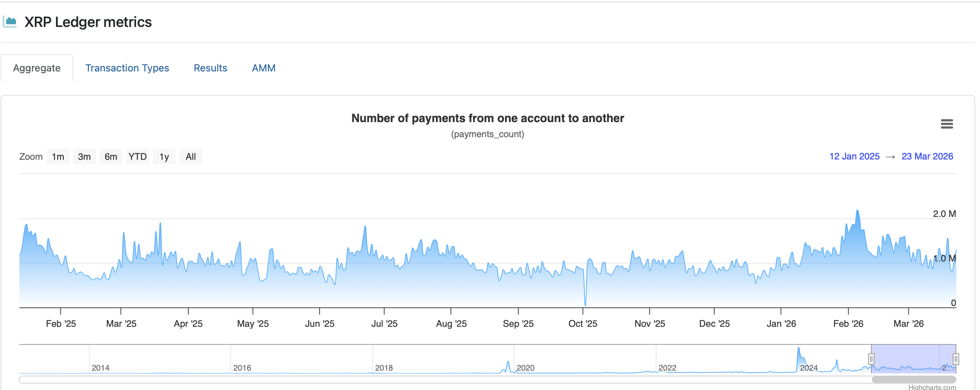This screenshot has height=390, width=980.
Task: Select the 1m zoom button
Action: (x=57, y=156)
